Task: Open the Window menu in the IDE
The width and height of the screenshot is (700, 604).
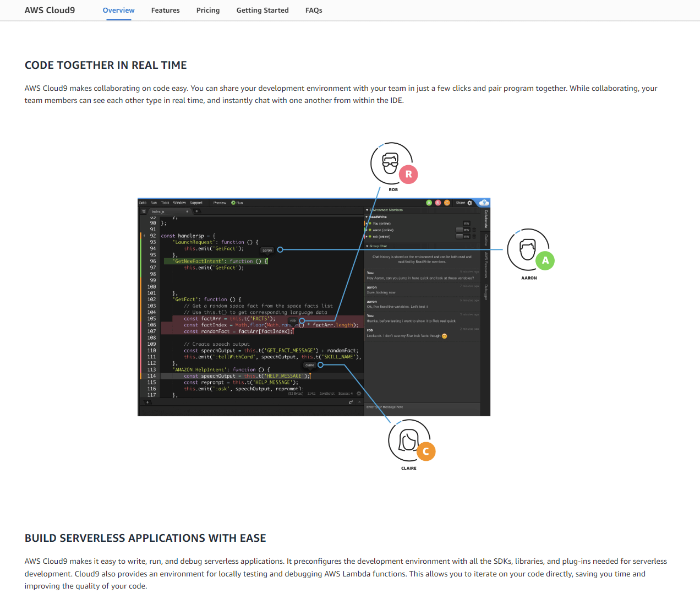Action: point(179,203)
